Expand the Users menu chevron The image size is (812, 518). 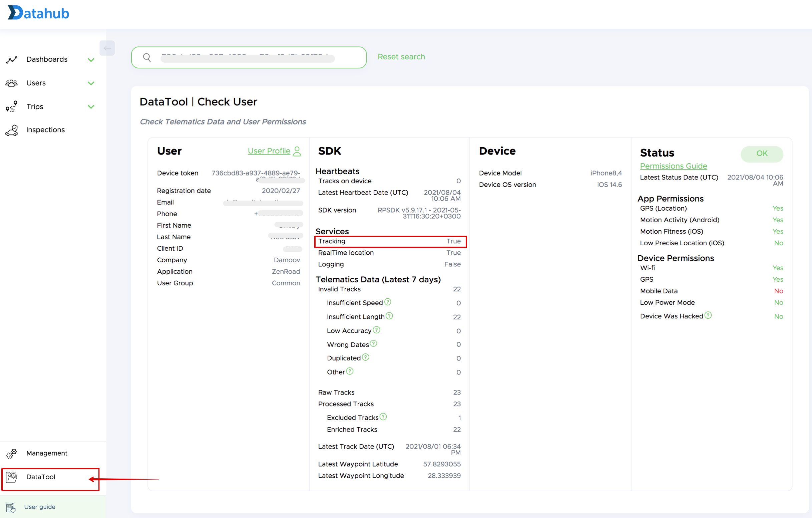pos(91,83)
